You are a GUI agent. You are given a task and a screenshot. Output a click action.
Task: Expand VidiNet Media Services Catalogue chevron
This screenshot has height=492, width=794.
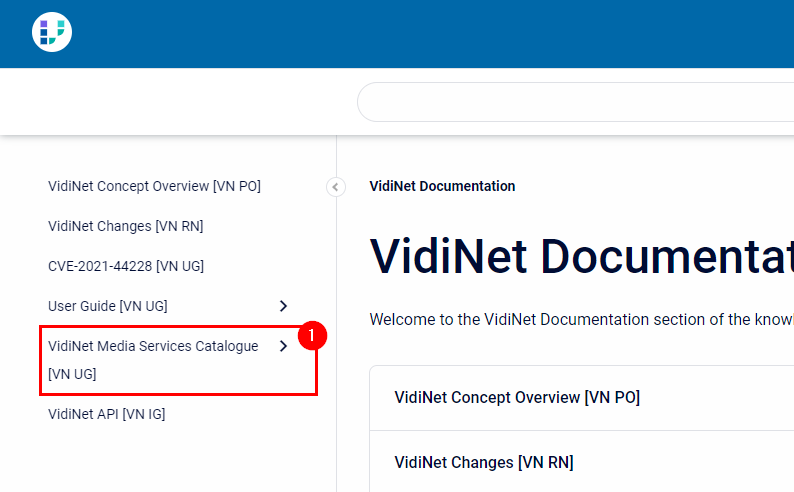283,346
